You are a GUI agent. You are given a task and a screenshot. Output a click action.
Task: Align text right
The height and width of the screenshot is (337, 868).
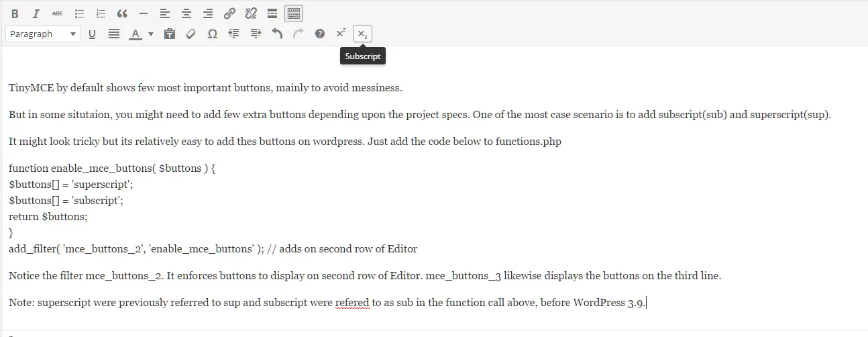pos(208,13)
